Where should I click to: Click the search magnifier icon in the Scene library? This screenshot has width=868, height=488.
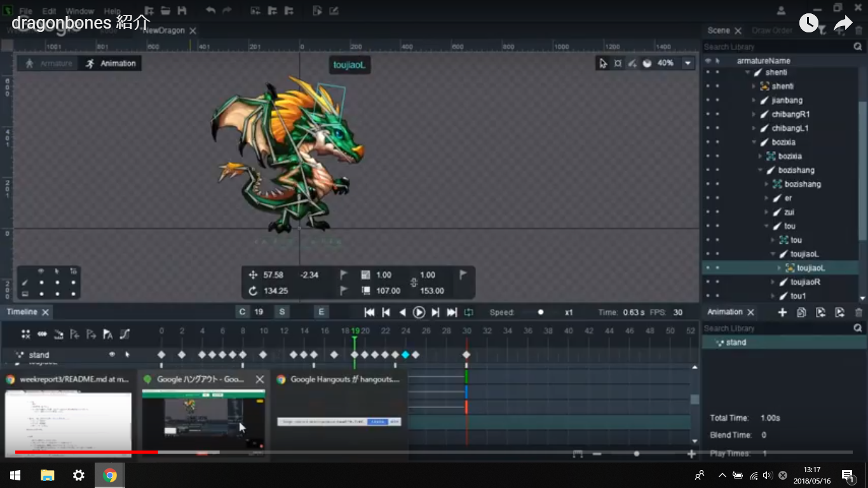pyautogui.click(x=858, y=47)
